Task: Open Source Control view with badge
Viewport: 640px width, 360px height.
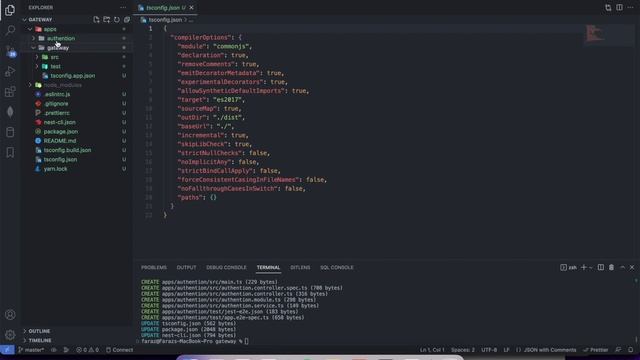Action: tap(10, 51)
